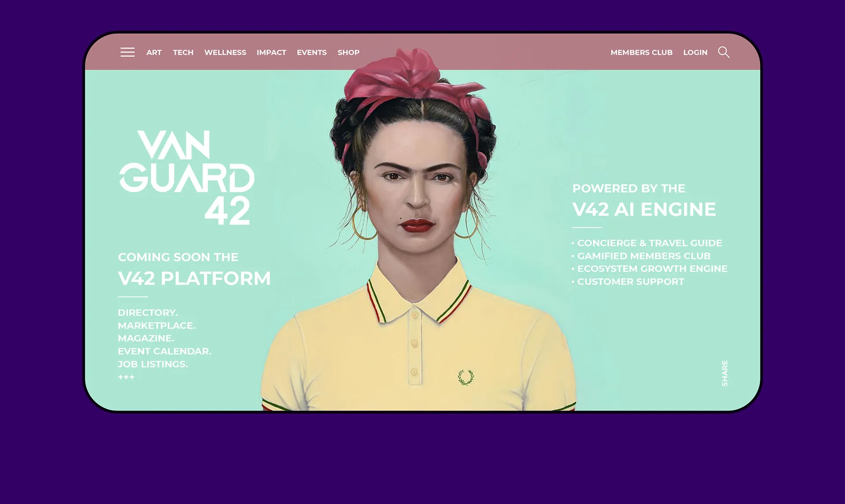
Task: Open the ART menu item
Action: (154, 52)
